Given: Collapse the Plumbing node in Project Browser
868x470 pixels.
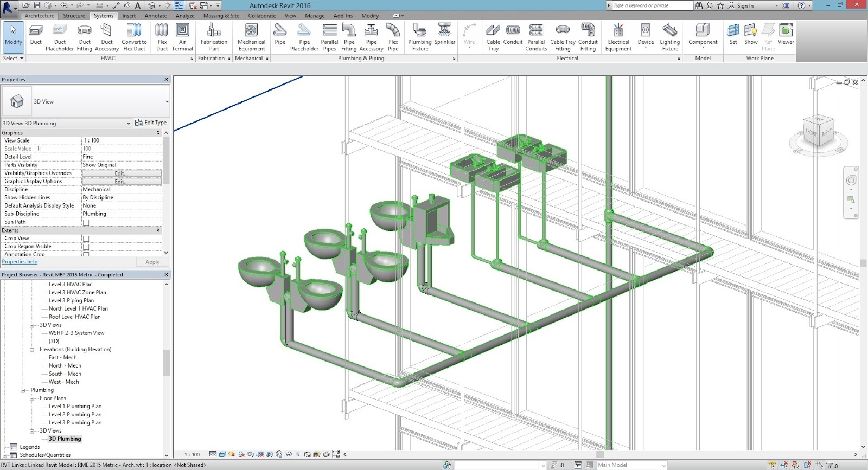Looking at the screenshot, I should click(x=23, y=390).
